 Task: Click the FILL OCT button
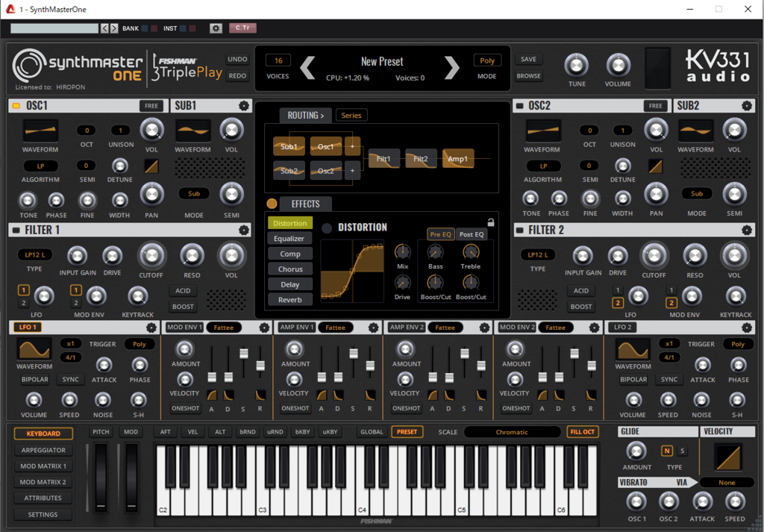tap(582, 432)
